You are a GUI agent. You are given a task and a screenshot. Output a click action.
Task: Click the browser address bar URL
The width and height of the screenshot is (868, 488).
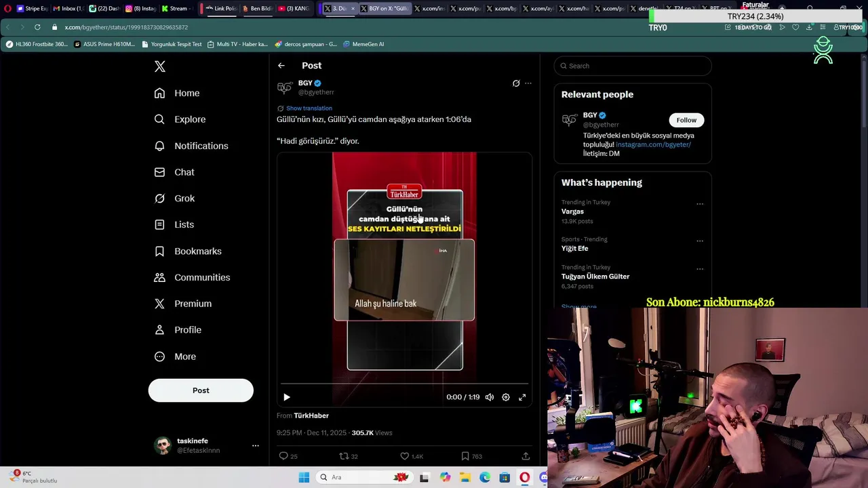tap(126, 27)
